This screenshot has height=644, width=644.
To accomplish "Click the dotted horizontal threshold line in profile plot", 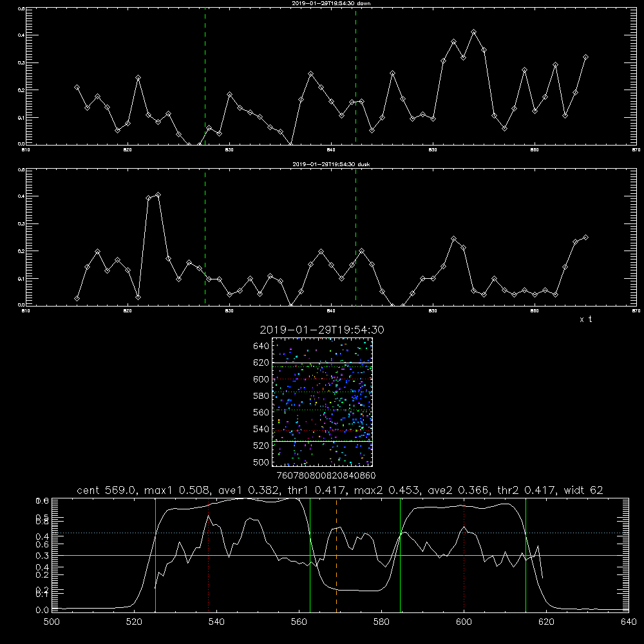I will (x=340, y=533).
